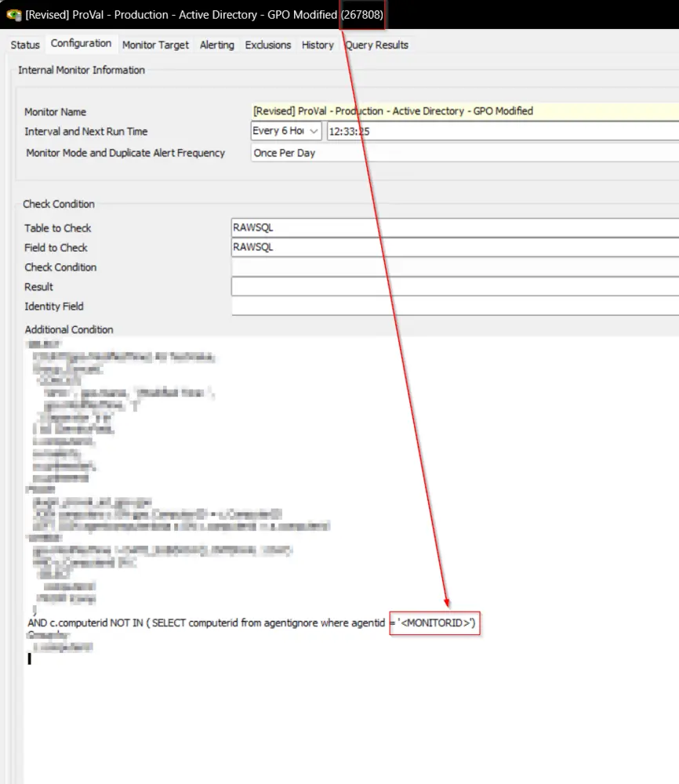Click the 'Interval and Next Run Time' label
The width and height of the screenshot is (679, 784).
point(86,132)
